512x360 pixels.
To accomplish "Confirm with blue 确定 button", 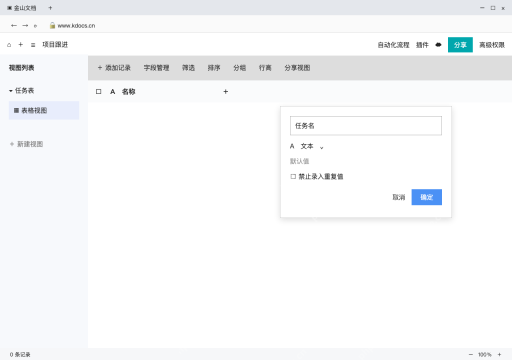I will 427,197.
